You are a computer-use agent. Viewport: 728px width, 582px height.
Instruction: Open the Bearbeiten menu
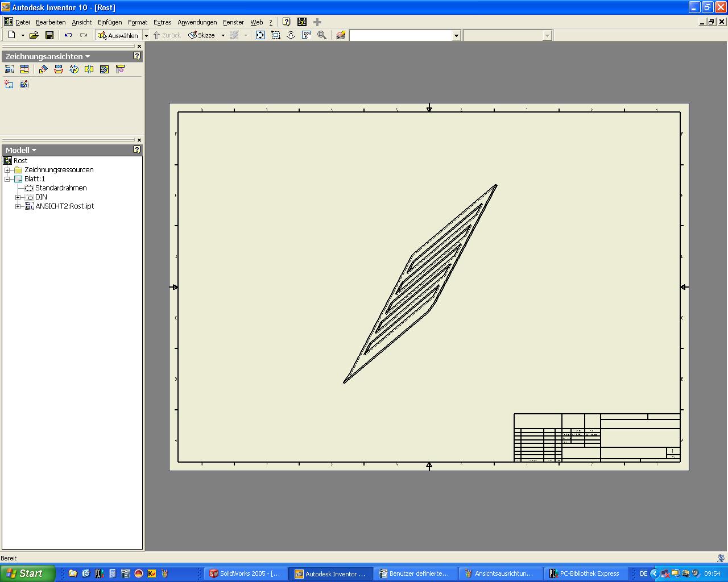pyautogui.click(x=51, y=22)
